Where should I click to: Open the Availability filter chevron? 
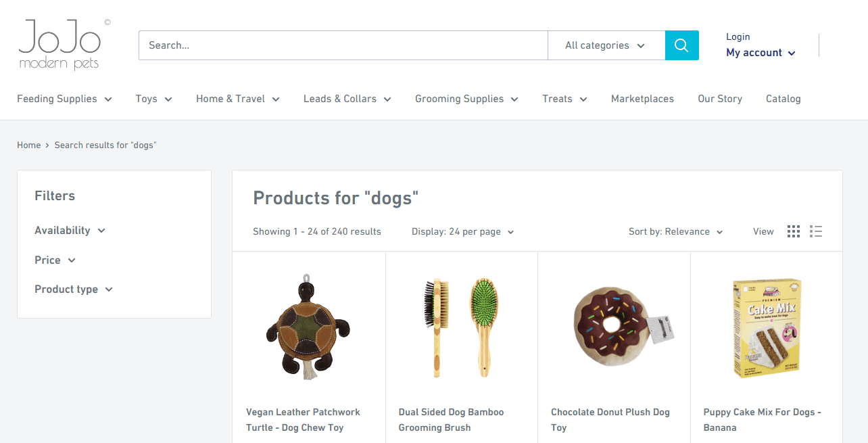pos(102,231)
